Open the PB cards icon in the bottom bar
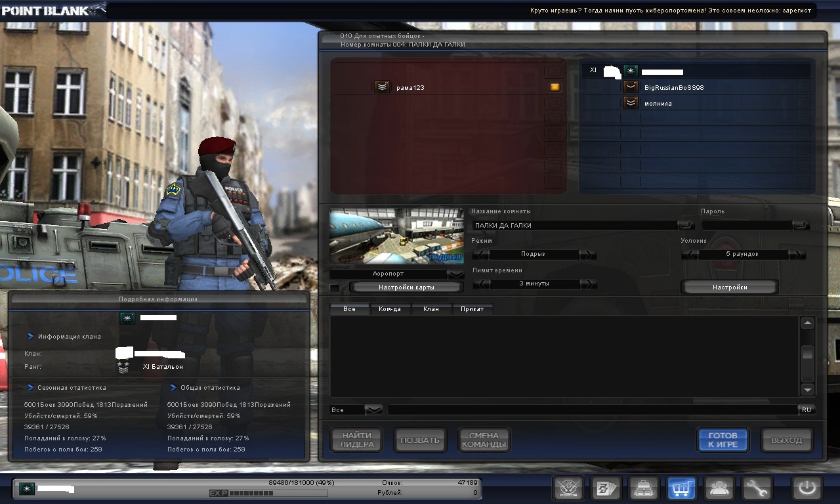Image resolution: width=840 pixels, height=504 pixels. (x=606, y=488)
